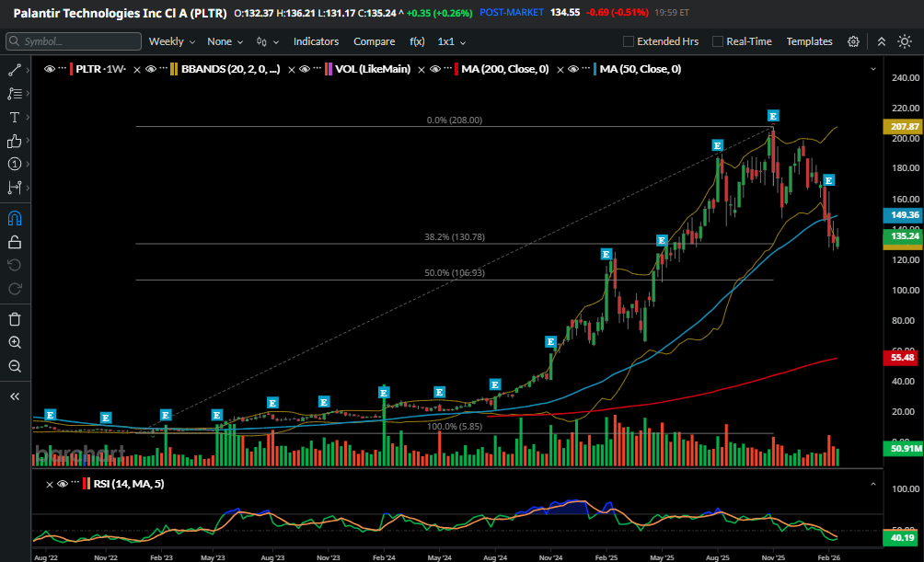Zoom out with the magnifier minus icon

(14, 366)
